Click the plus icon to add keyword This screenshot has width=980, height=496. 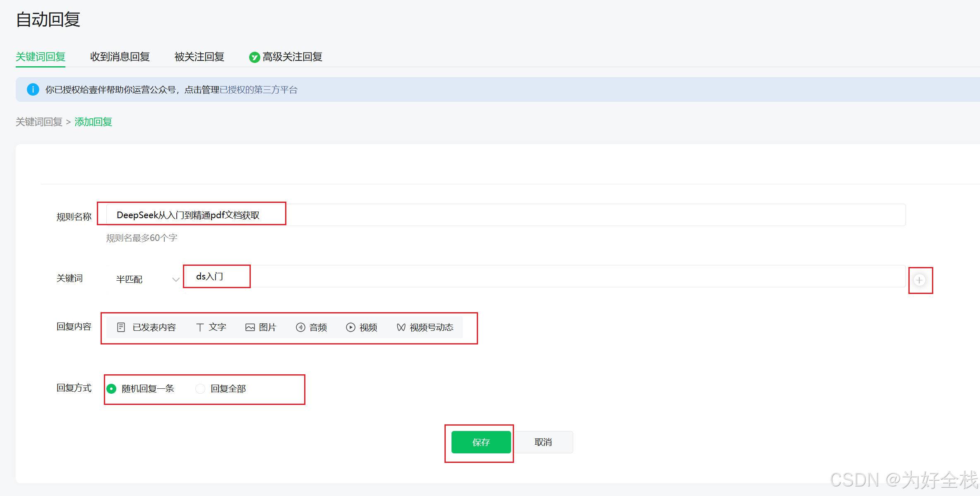click(919, 280)
